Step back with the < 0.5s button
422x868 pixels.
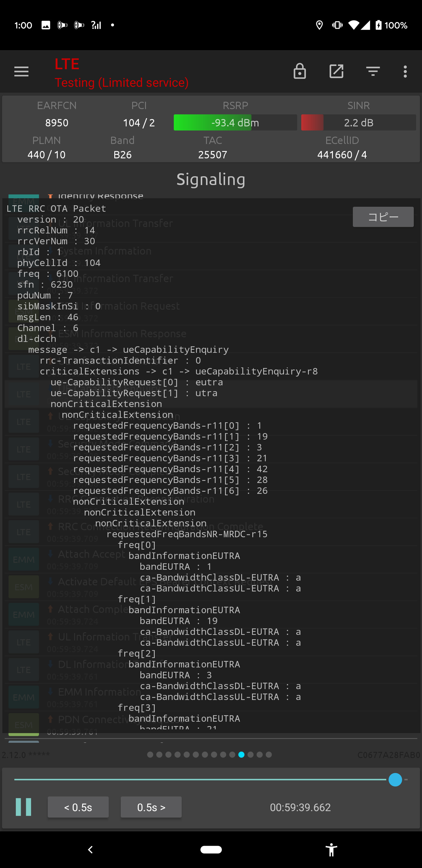tap(78, 807)
